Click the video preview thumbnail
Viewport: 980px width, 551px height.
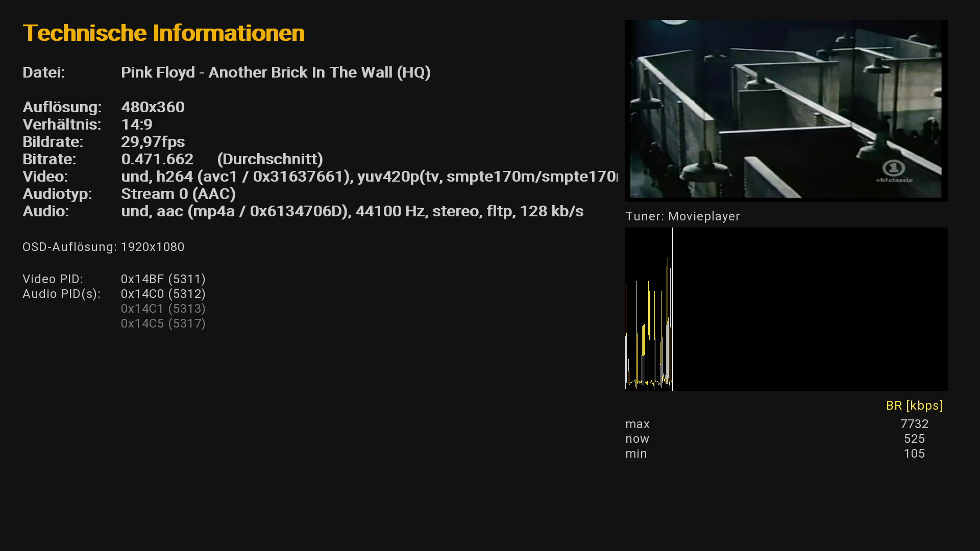(786, 110)
